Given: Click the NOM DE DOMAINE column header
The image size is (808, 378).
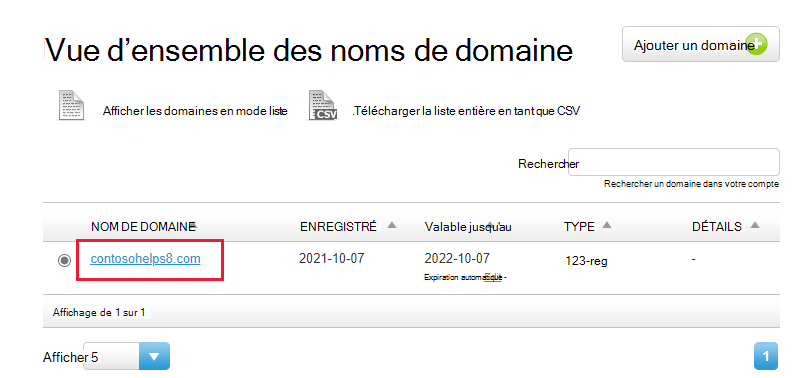Looking at the screenshot, I should pos(143,227).
